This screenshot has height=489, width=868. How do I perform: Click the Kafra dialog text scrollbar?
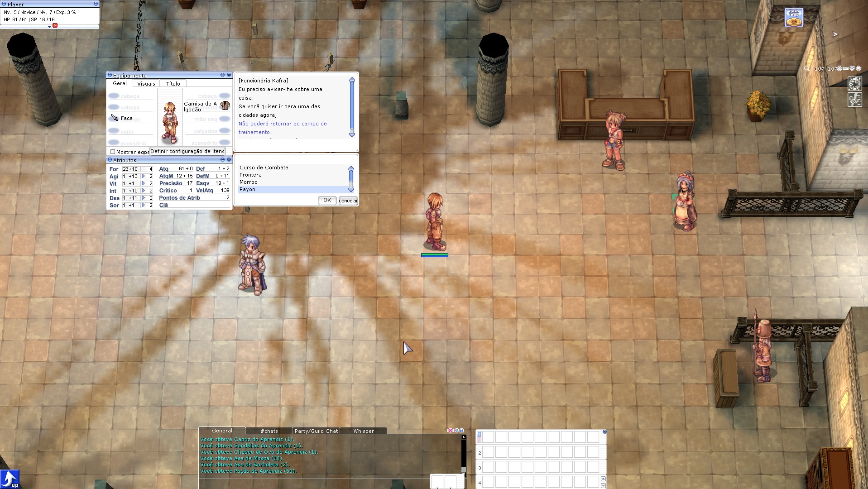352,107
